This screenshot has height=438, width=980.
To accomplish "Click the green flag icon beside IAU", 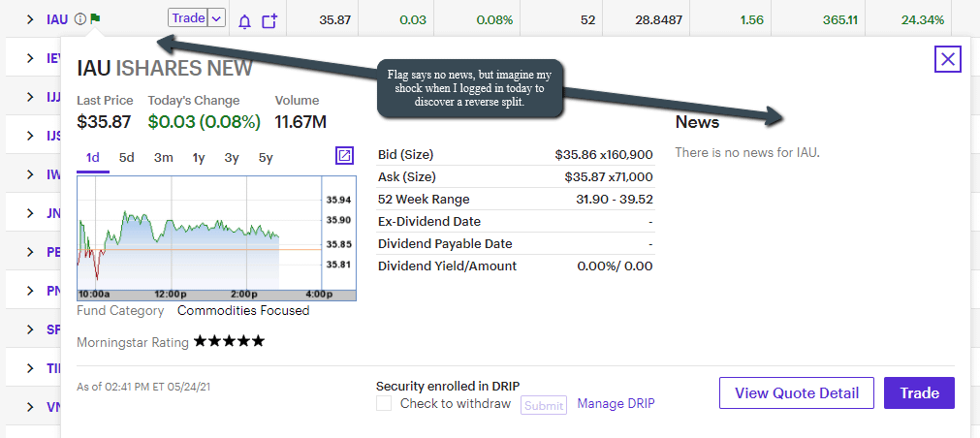I will point(95,19).
